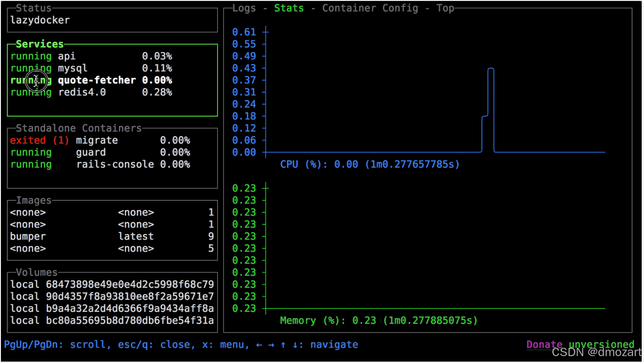Click the 0.03% CPU value for api
Screen dimensions: 644x363
(x=157, y=56)
